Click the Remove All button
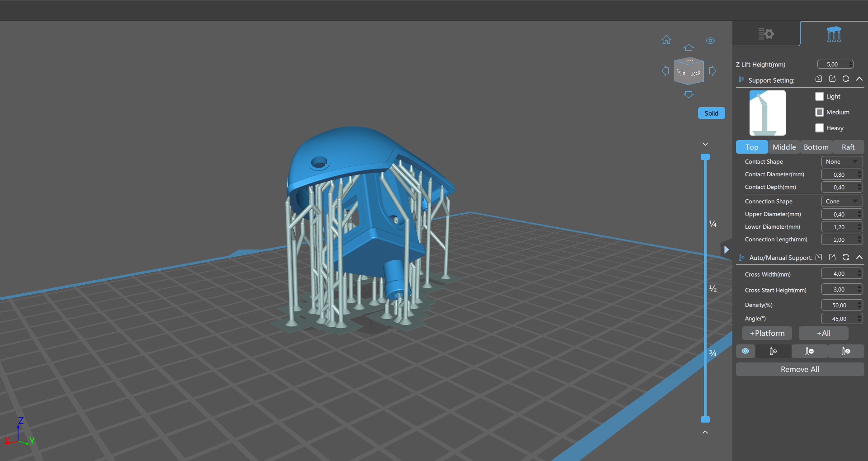Viewport: 868px width, 461px height. click(800, 369)
